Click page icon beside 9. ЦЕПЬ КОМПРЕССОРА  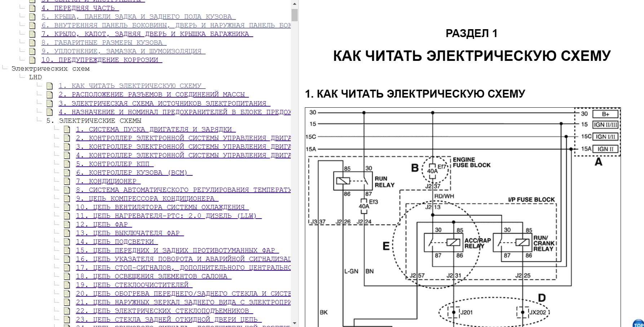click(x=67, y=198)
